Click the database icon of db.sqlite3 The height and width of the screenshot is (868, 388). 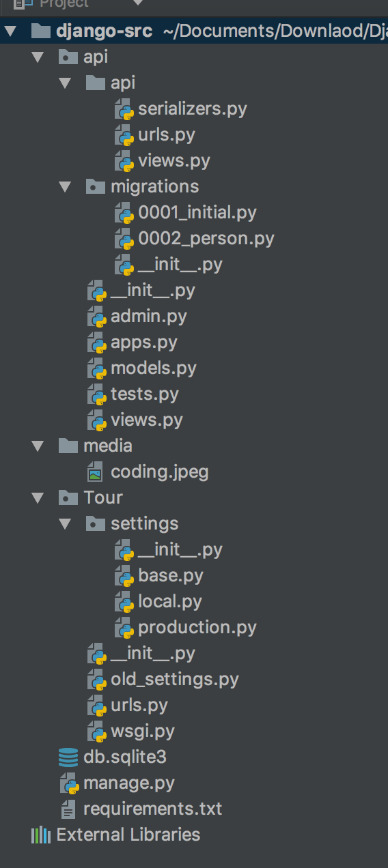tap(68, 757)
